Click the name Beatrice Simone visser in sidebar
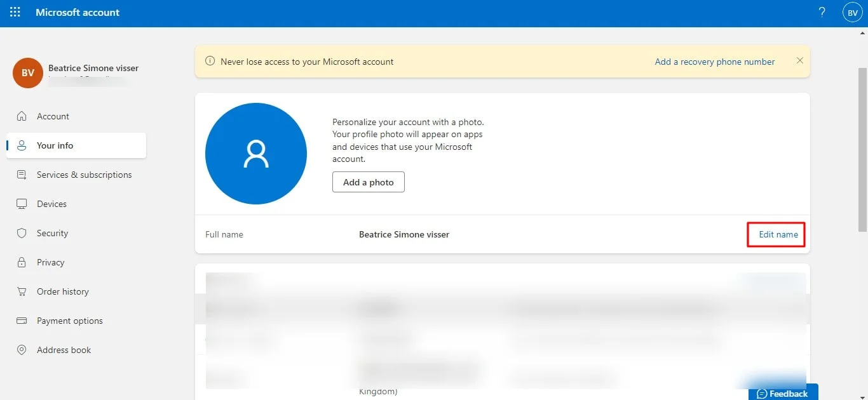This screenshot has width=868, height=400. [x=93, y=68]
